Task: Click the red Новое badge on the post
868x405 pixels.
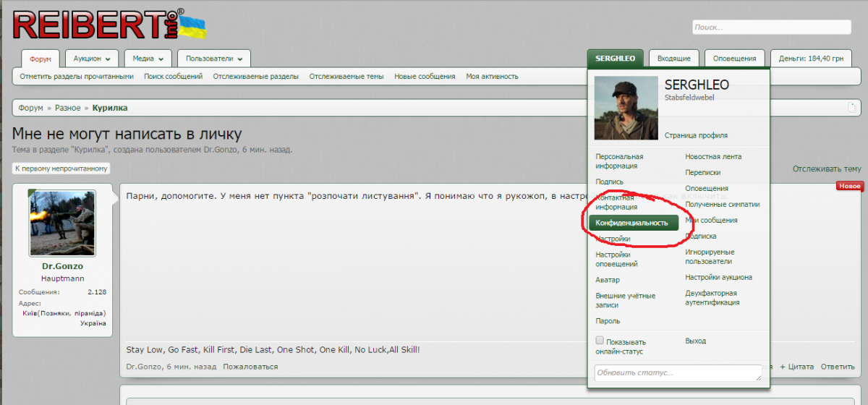Action: pyautogui.click(x=850, y=187)
